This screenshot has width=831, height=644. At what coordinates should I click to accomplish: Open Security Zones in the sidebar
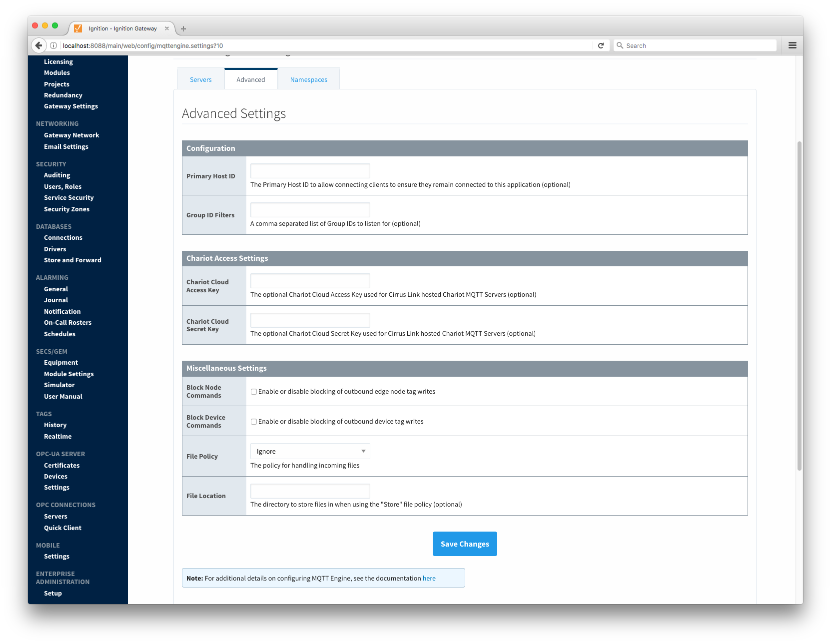pos(66,209)
